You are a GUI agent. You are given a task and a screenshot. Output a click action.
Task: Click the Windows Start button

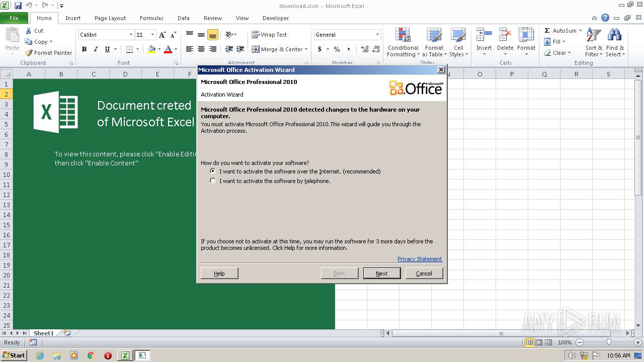tap(14, 355)
